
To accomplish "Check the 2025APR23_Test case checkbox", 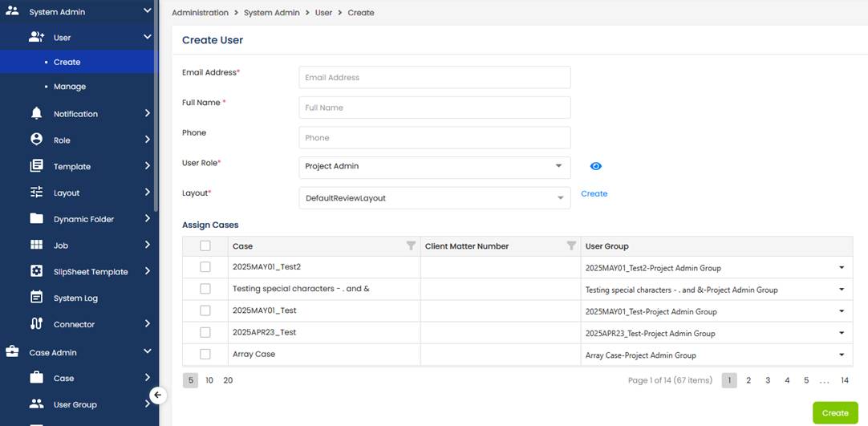I will 205,332.
